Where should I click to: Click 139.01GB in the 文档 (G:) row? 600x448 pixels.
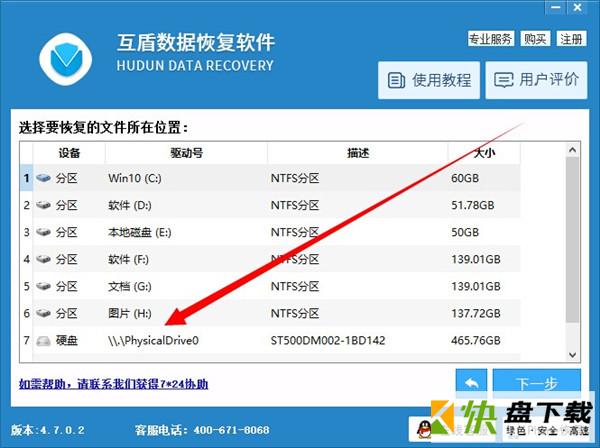(476, 287)
